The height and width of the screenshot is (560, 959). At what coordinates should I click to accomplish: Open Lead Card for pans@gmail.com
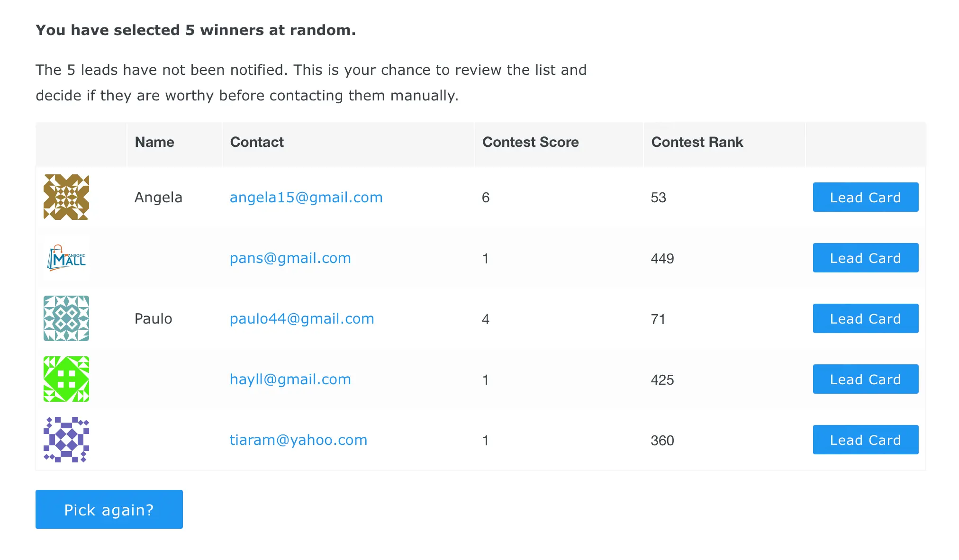click(865, 258)
